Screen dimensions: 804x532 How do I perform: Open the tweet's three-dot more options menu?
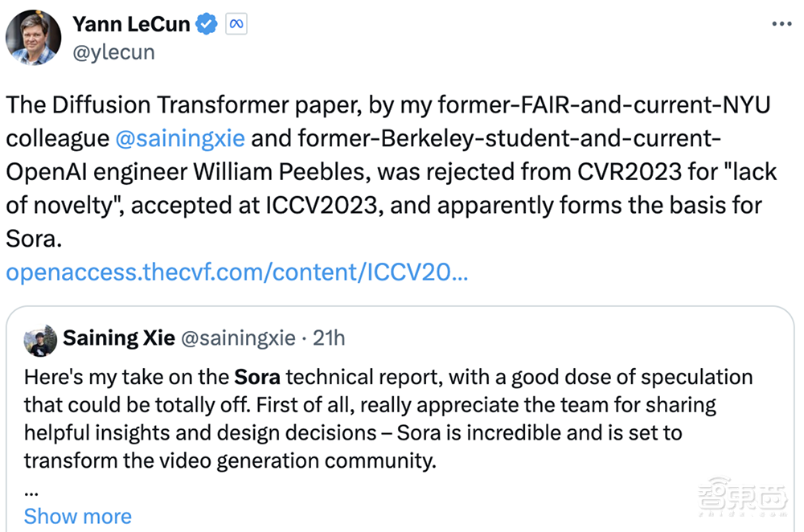tap(781, 24)
